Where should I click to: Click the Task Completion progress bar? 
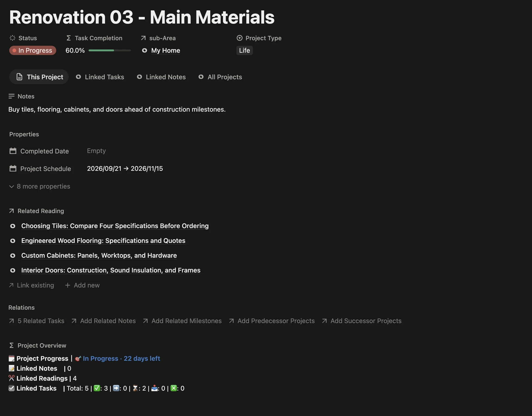pyautogui.click(x=110, y=50)
